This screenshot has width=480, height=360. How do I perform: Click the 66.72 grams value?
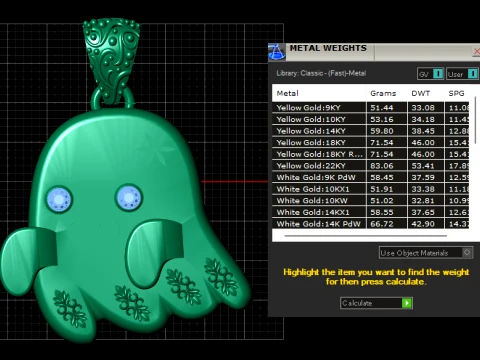(x=382, y=224)
